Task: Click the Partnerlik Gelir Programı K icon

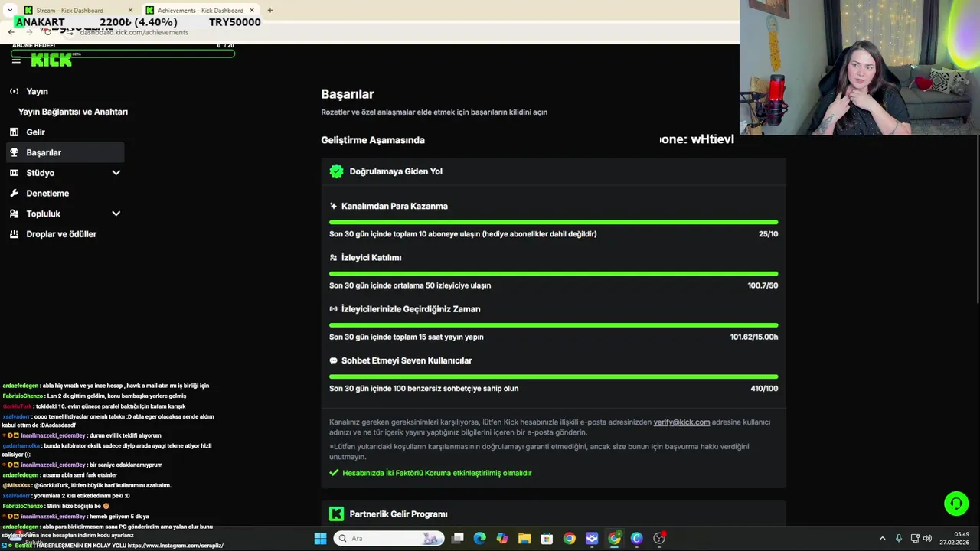Action: point(336,514)
